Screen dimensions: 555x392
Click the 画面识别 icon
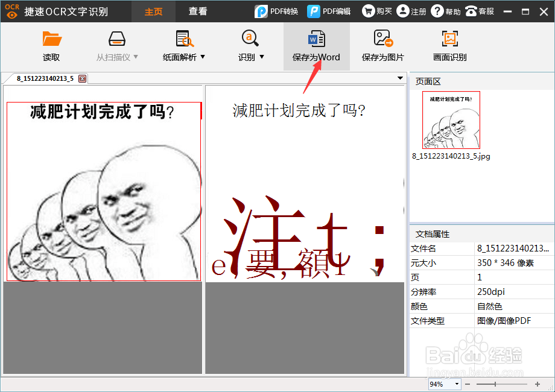450,39
